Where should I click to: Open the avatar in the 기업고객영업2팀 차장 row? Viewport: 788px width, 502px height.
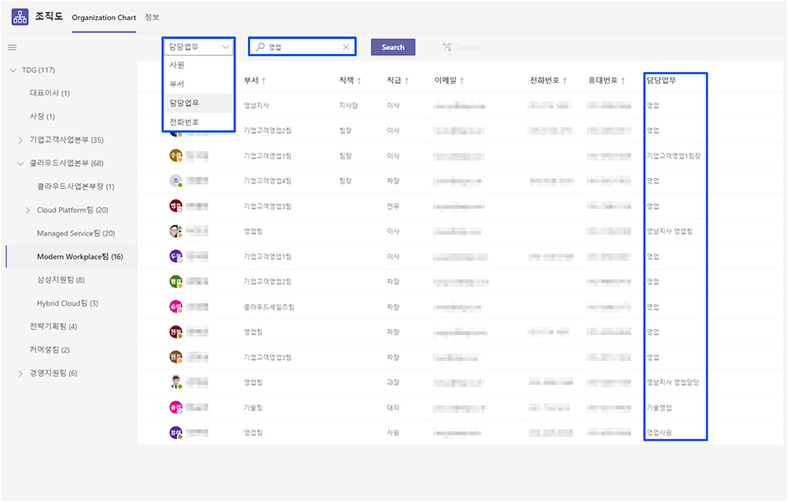tap(175, 281)
